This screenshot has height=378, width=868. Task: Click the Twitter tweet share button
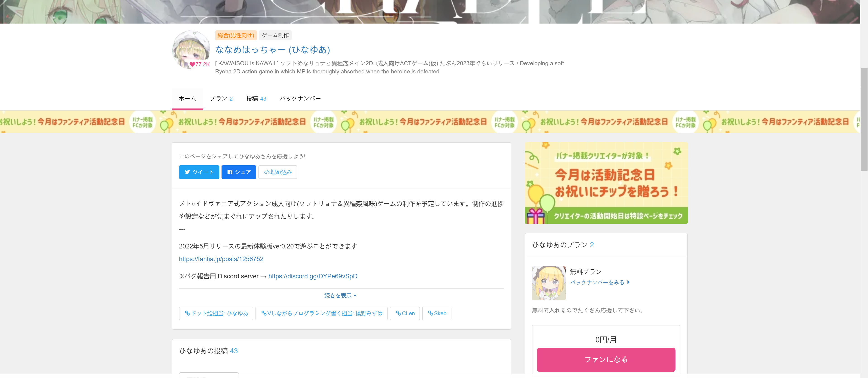(x=199, y=172)
